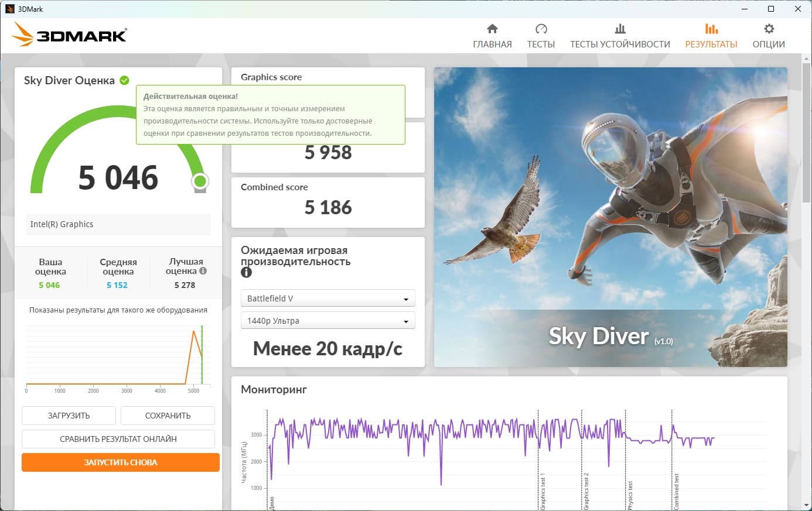Screen dimensions: 812x511
Task: Click the orange peak in score distribution chart
Action: (x=194, y=332)
